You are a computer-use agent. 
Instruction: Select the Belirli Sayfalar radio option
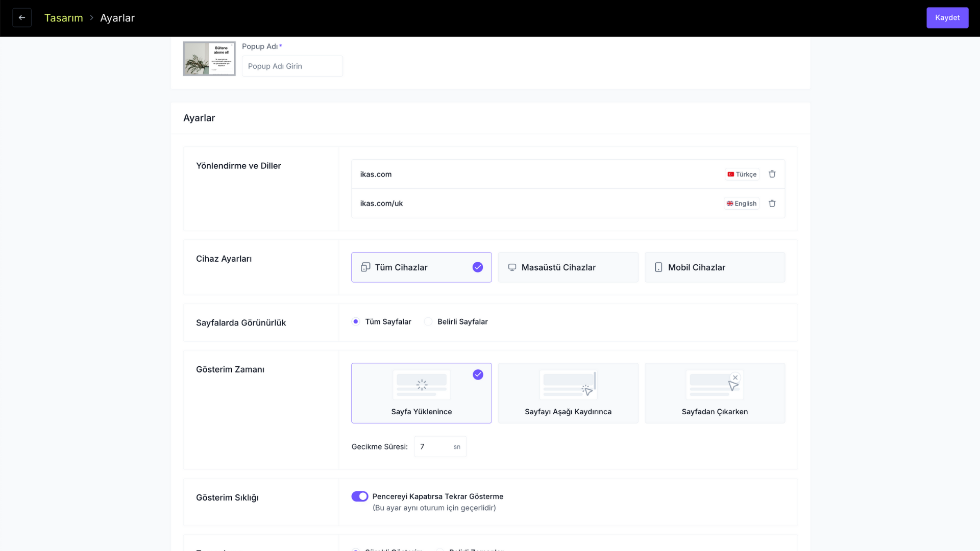click(428, 321)
